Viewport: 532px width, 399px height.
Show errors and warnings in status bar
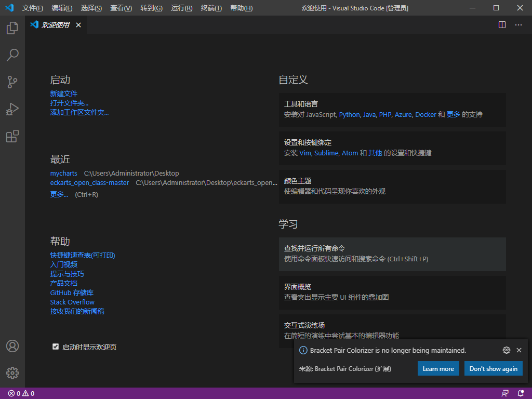click(x=21, y=394)
